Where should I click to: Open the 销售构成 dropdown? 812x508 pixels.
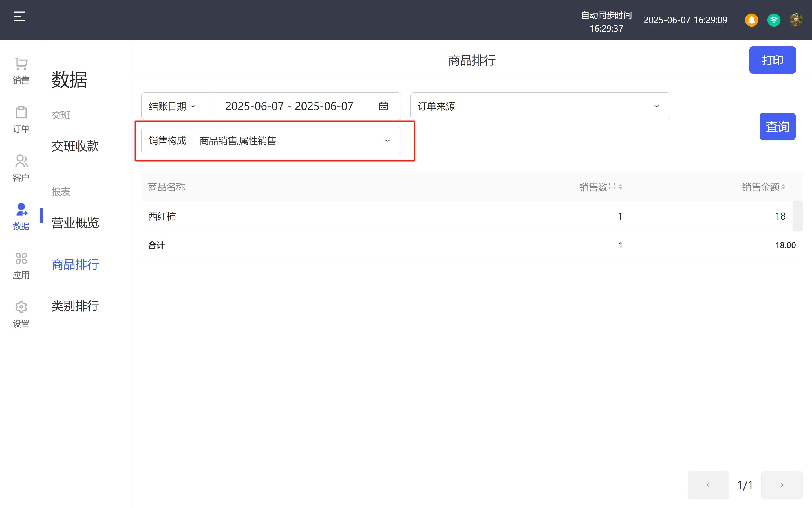click(x=271, y=141)
